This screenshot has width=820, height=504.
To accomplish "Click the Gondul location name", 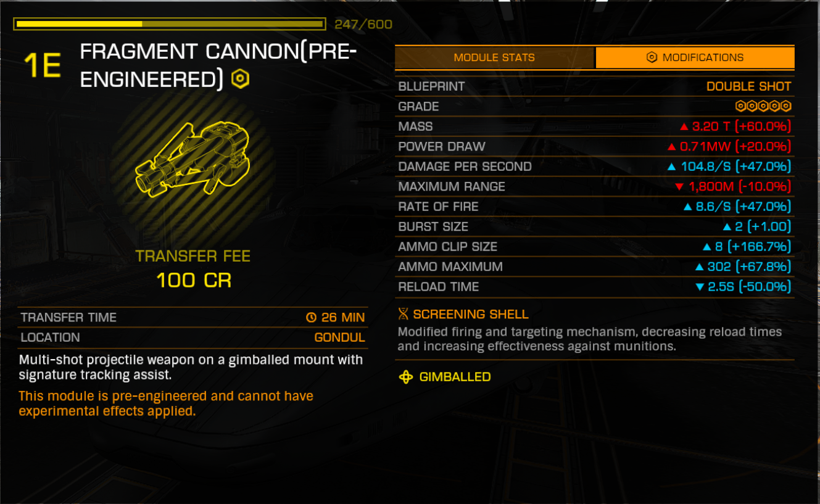I will pyautogui.click(x=339, y=337).
